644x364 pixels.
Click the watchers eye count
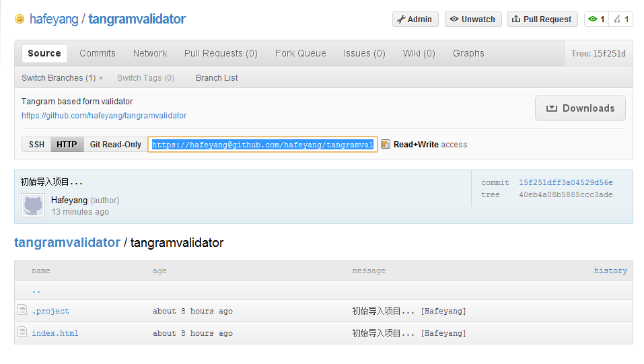pos(596,20)
